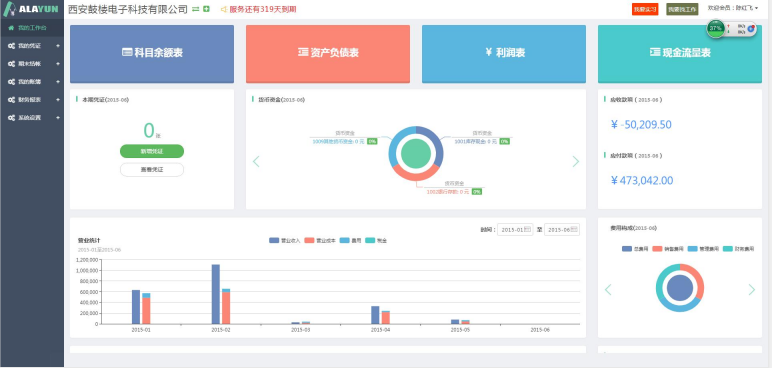Click the 2015-06 end date field
772x368 pixels.
pyautogui.click(x=562, y=230)
